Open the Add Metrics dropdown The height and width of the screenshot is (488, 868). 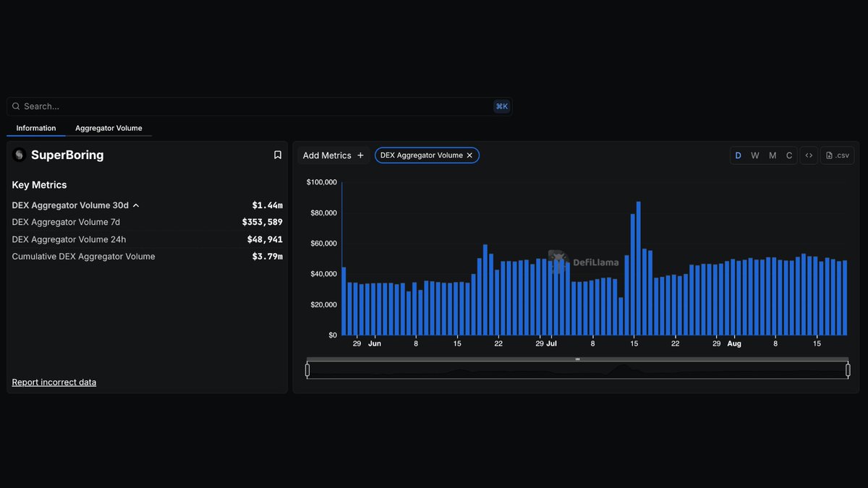coord(333,155)
